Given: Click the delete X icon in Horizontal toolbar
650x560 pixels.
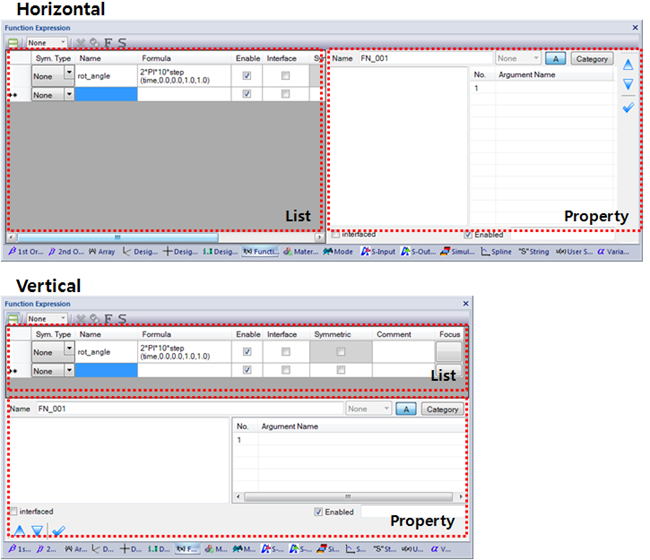Looking at the screenshot, I should [81, 43].
